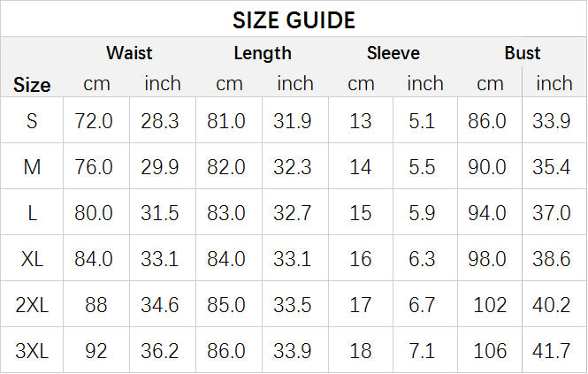Image resolution: width=588 pixels, height=374 pixels.
Task: Click the SIZE GUIDE title
Action: 294,19
